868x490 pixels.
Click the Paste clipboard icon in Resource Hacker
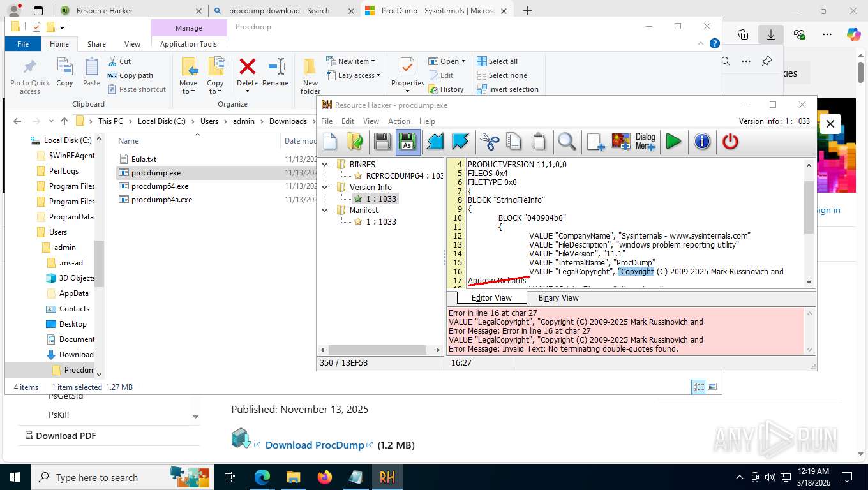tap(539, 142)
